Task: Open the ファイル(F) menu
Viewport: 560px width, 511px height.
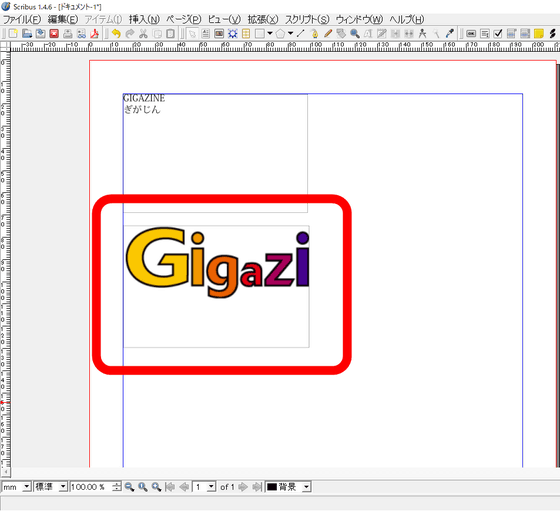Action: pos(22,19)
